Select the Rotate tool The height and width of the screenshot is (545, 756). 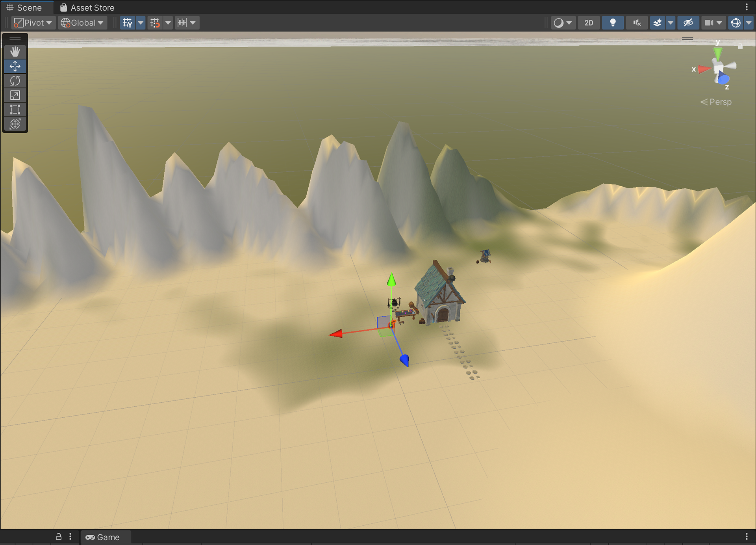tap(15, 81)
